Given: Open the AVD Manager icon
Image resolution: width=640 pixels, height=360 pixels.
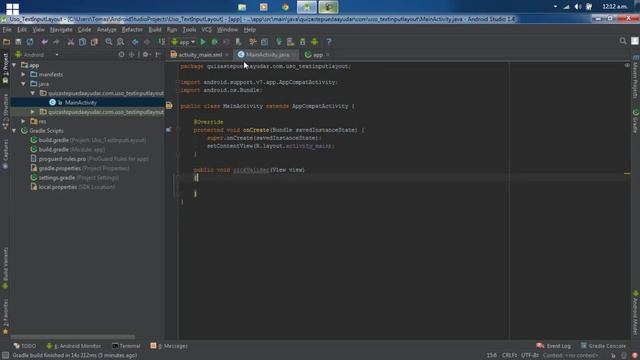Looking at the screenshot, I should tap(290, 42).
